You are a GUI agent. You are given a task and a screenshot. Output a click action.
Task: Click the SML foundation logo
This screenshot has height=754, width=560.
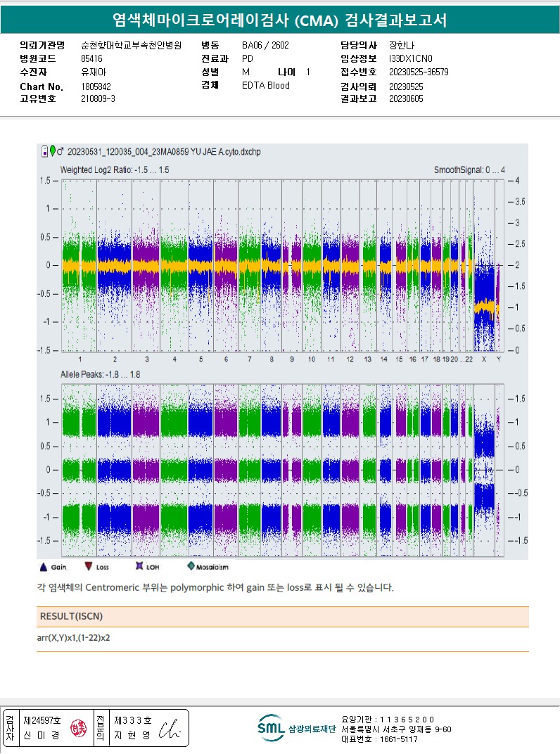pyautogui.click(x=295, y=728)
